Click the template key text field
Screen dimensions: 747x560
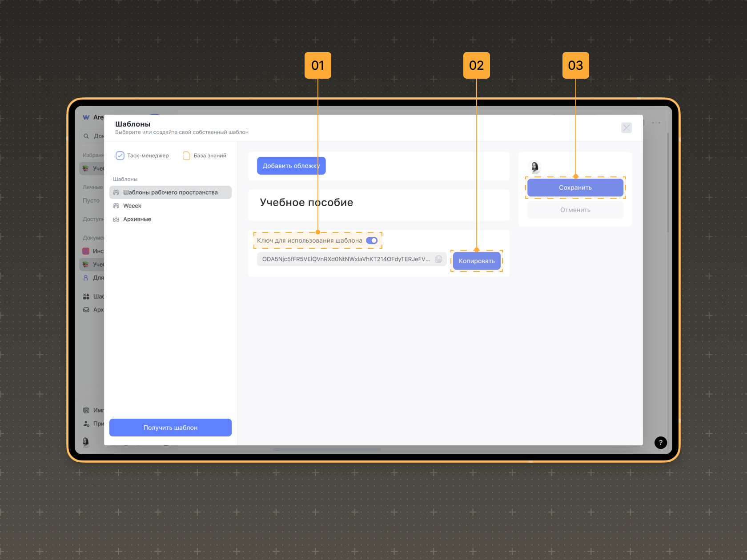coord(345,259)
